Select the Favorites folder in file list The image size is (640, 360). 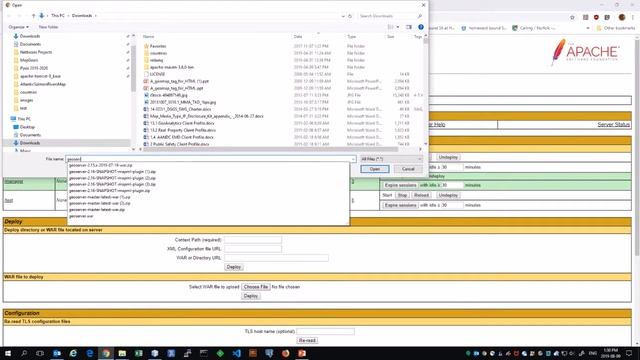[x=158, y=46]
